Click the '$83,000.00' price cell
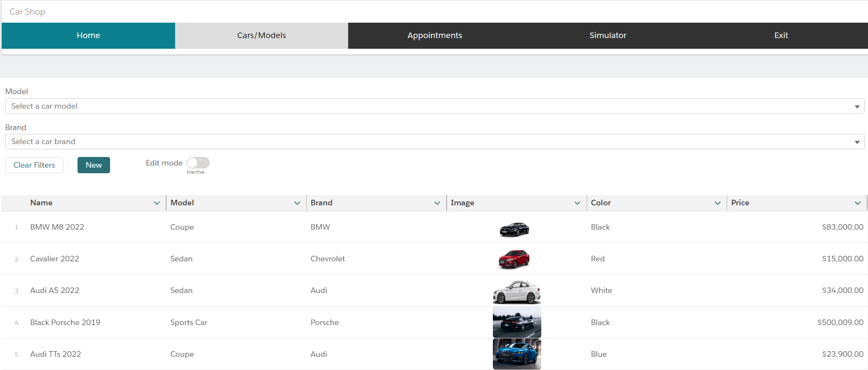 point(842,227)
